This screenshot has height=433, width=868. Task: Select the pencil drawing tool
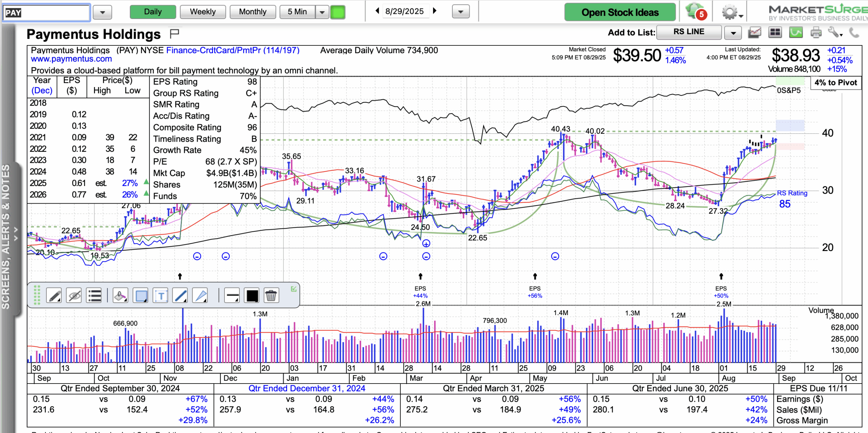click(x=55, y=296)
